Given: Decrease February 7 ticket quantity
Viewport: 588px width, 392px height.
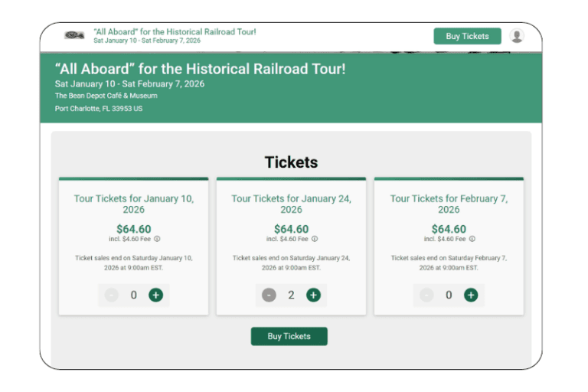Looking at the screenshot, I should [426, 295].
